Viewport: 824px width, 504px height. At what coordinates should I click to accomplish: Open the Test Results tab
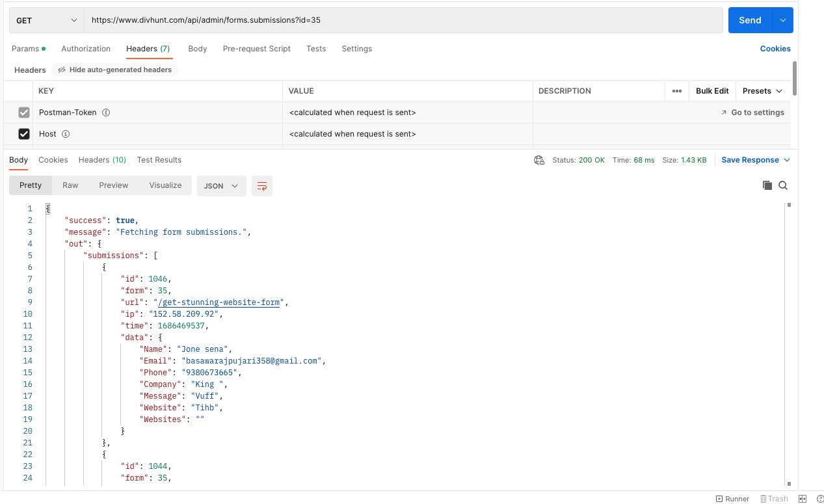tap(159, 160)
